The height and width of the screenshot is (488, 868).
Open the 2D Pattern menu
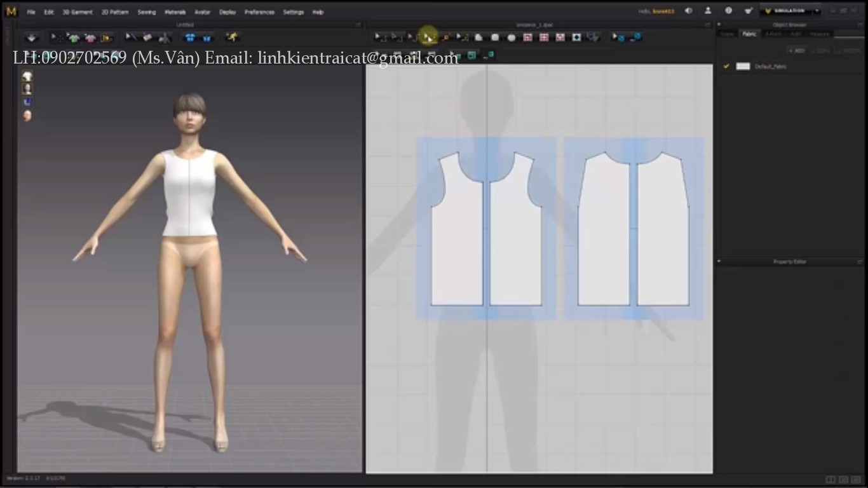tap(114, 12)
